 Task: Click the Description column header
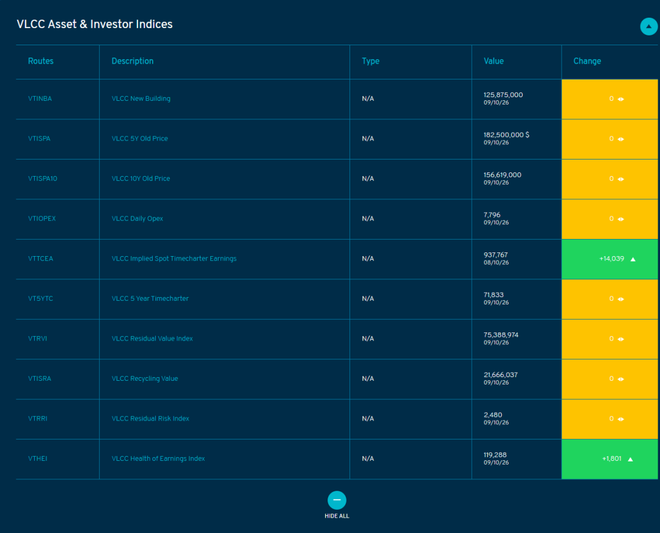pyautogui.click(x=133, y=61)
